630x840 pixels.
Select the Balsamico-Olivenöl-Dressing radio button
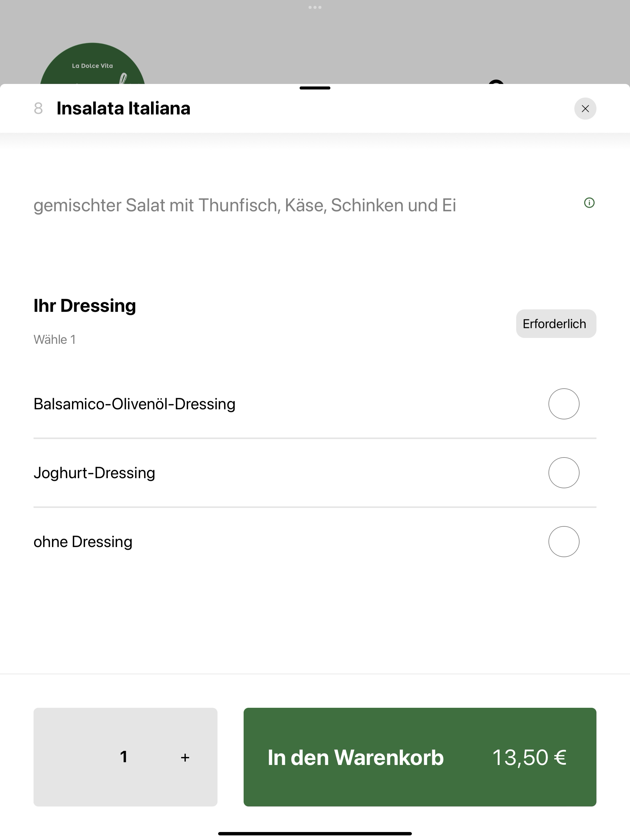point(564,404)
